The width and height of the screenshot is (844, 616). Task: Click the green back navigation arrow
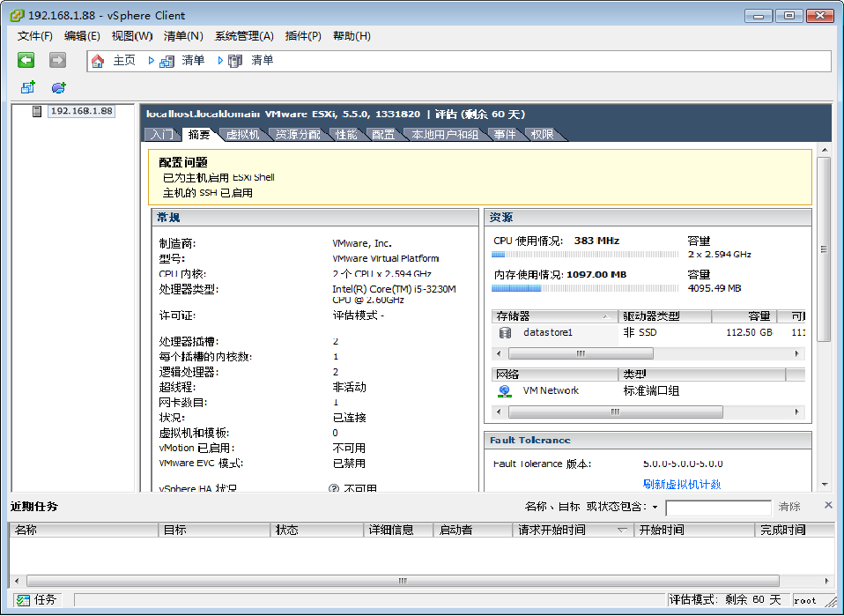(26, 60)
